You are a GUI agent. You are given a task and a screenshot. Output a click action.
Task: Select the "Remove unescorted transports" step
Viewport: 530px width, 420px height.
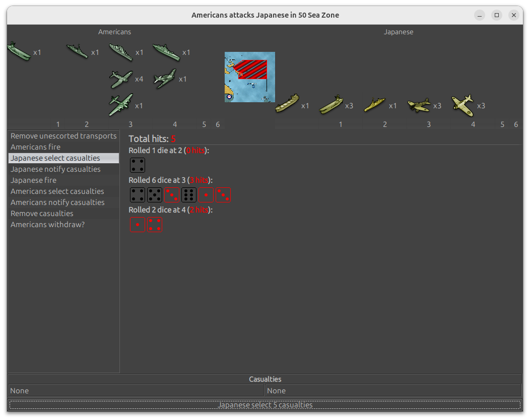click(63, 136)
